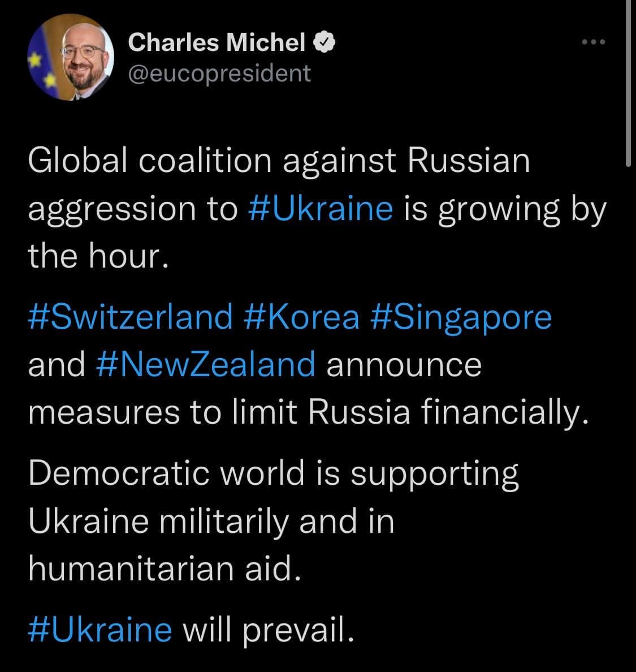Click the "humanitarian aid." text
This screenshot has width=636, height=672.
point(163,568)
